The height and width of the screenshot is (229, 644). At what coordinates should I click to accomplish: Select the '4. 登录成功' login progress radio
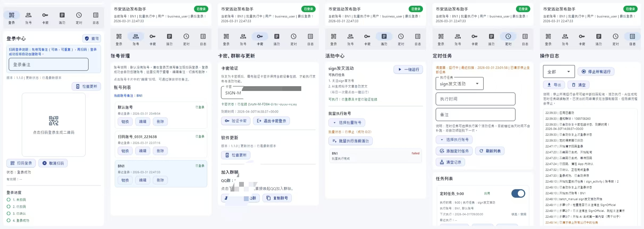[x=9, y=220]
